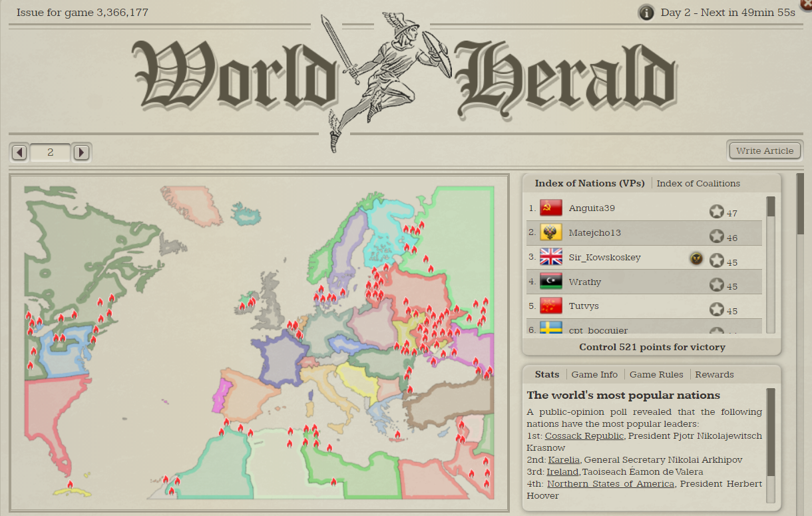812x516 pixels.
Task: Click the gold coalition badge by Sir_Kowskoskey
Action: click(696, 258)
